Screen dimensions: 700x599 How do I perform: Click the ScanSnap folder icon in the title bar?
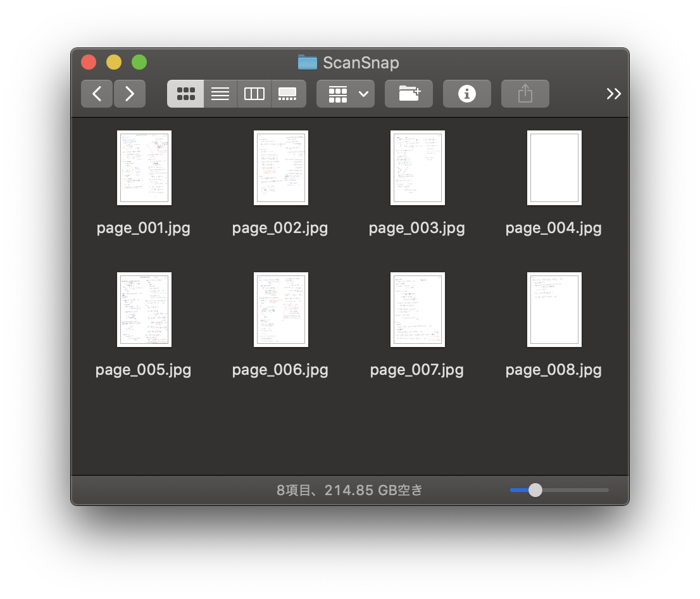click(x=306, y=62)
